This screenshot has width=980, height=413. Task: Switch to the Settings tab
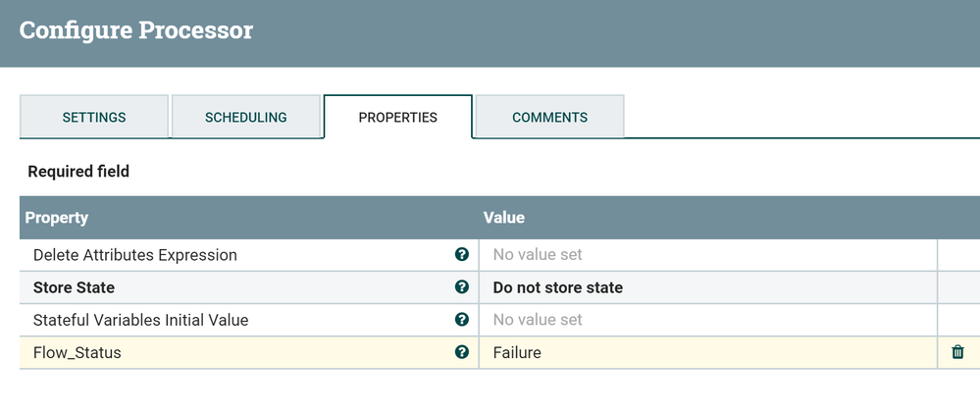pyautogui.click(x=94, y=118)
